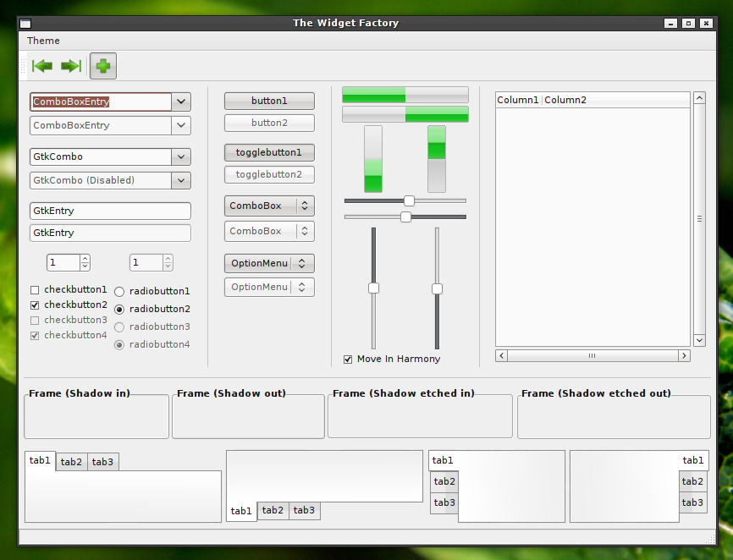Click the greyed button2
This screenshot has width=733, height=560.
(x=269, y=123)
